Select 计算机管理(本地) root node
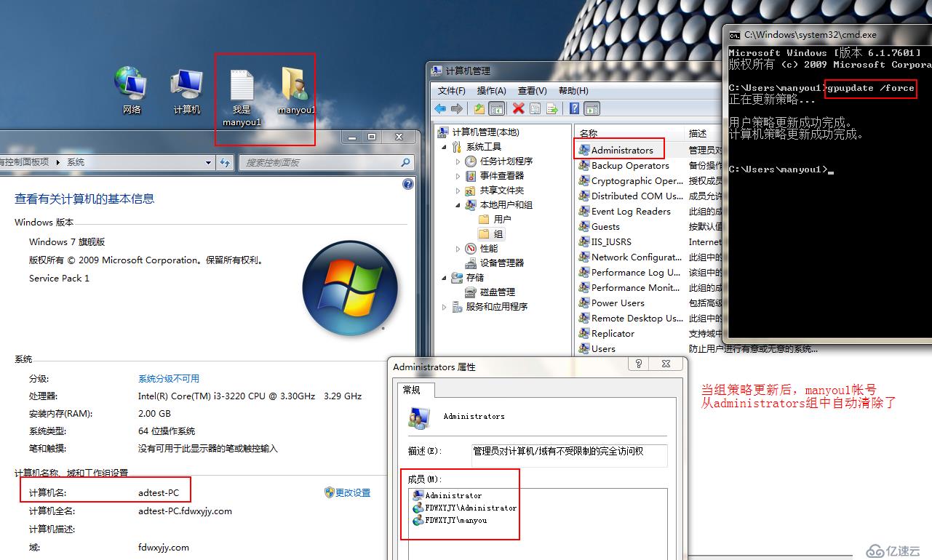The height and width of the screenshot is (560, 932). 479,132
